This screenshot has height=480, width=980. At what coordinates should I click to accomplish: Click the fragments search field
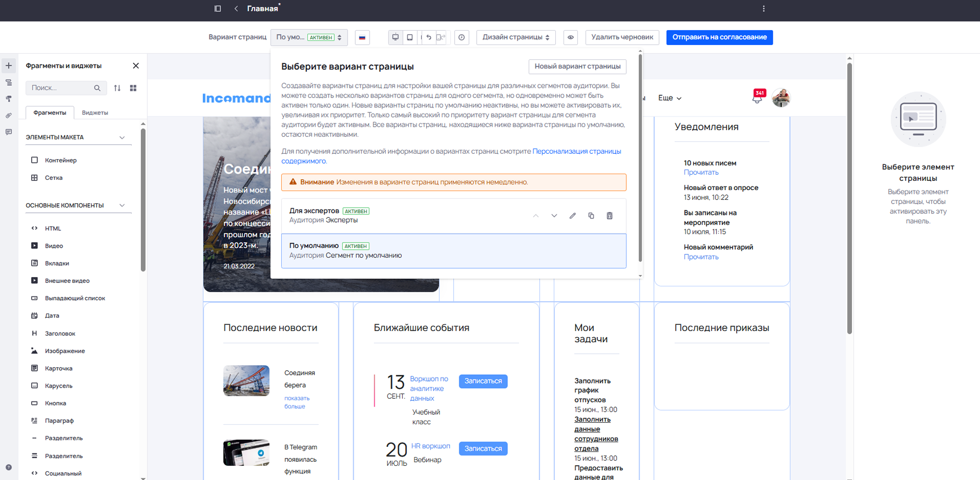61,88
